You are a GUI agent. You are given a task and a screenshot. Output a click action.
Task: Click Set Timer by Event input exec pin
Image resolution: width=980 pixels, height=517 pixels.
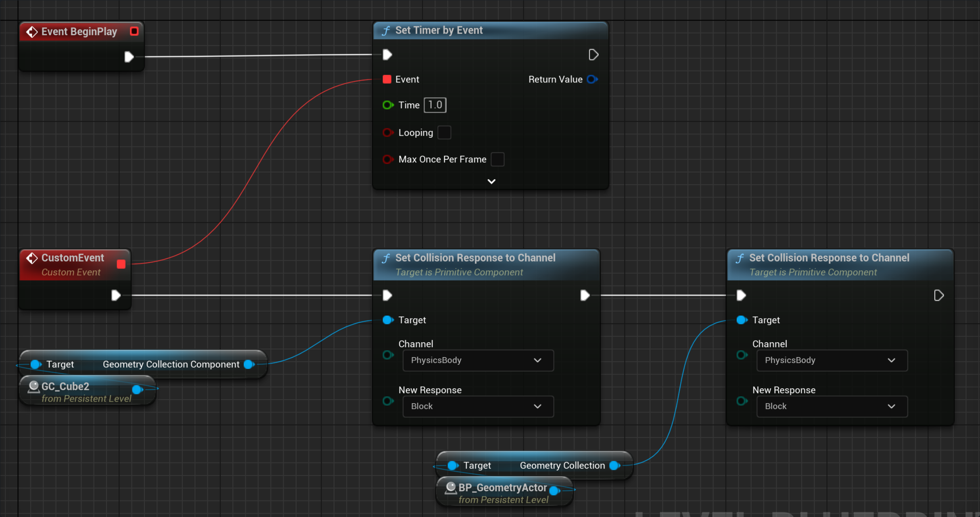tap(387, 54)
